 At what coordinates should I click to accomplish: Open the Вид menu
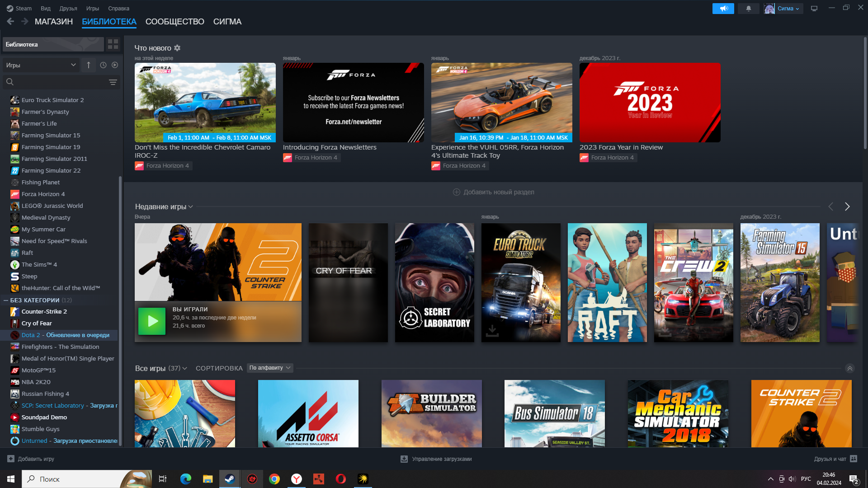[46, 8]
